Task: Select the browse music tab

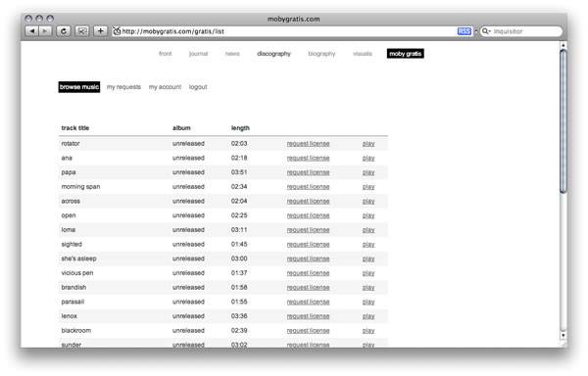Action: coord(79,87)
